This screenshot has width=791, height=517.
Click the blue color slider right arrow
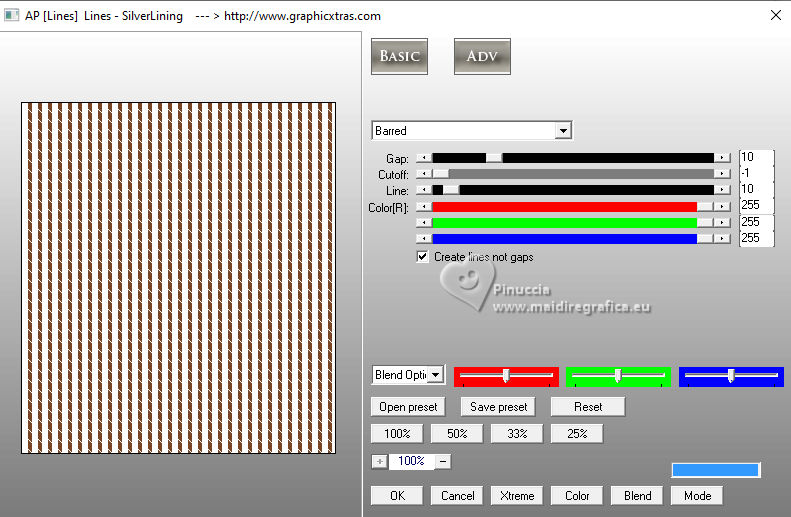(722, 239)
